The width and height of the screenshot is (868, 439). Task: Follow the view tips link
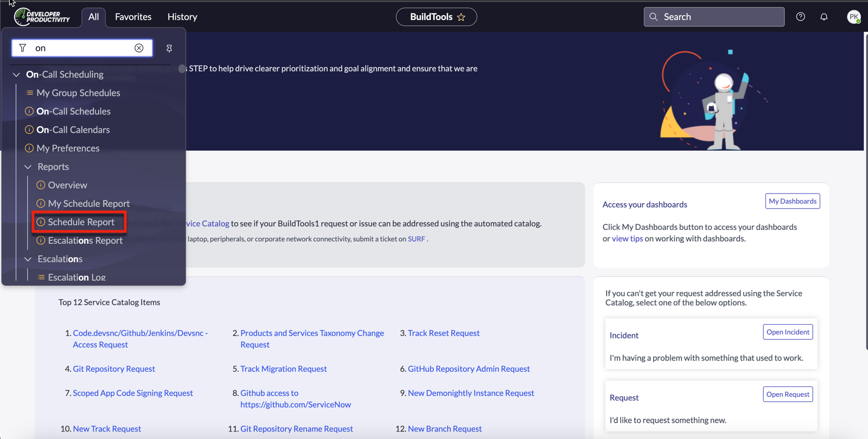click(627, 238)
